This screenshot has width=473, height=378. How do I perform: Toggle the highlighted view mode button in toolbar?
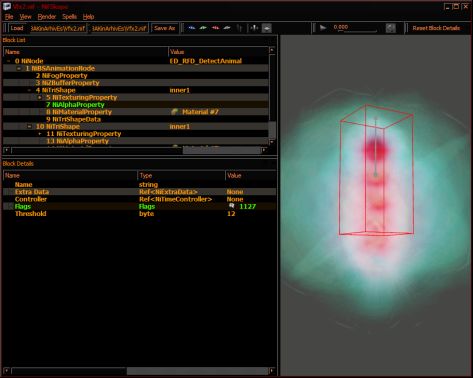click(x=267, y=28)
